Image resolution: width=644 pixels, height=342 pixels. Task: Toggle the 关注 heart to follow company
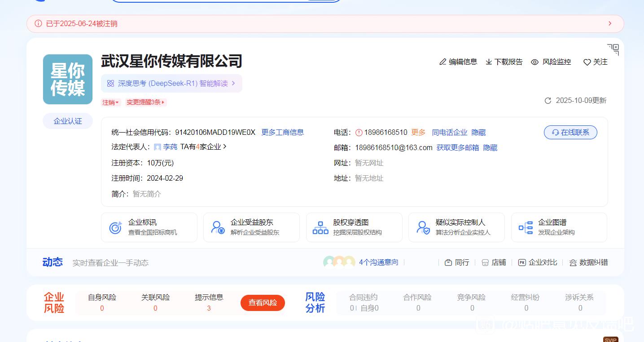click(587, 62)
